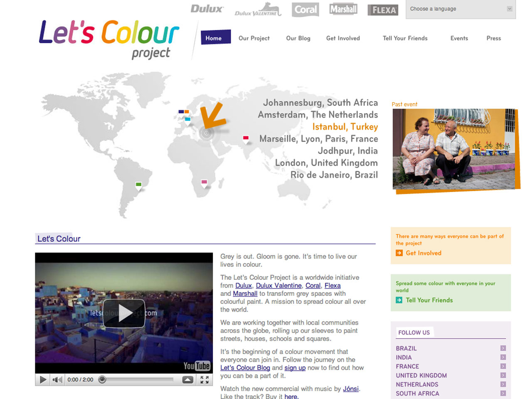
Task: Click Tell Your Friends link in green box
Action: [429, 300]
